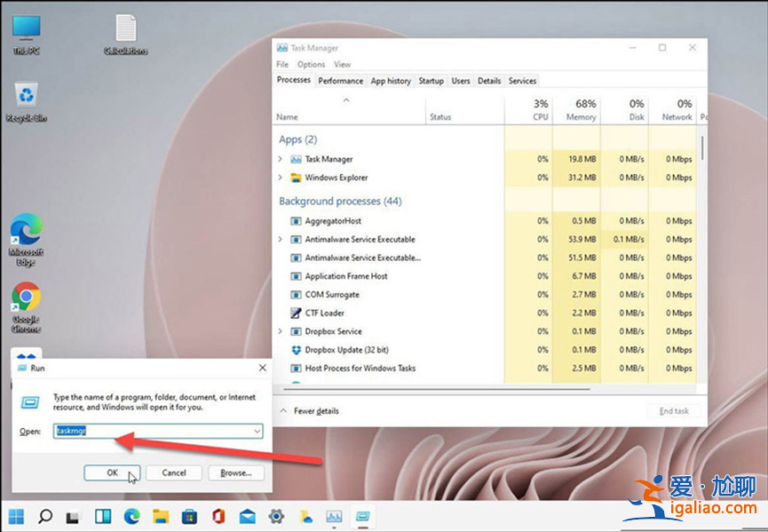Open Windows Search on the taskbar
768x532 pixels.
[x=44, y=515]
